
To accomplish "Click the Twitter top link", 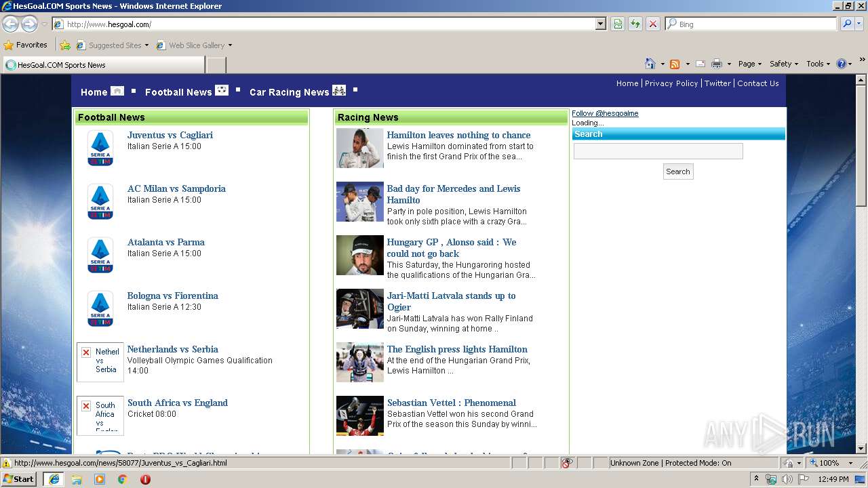I will (x=717, y=83).
